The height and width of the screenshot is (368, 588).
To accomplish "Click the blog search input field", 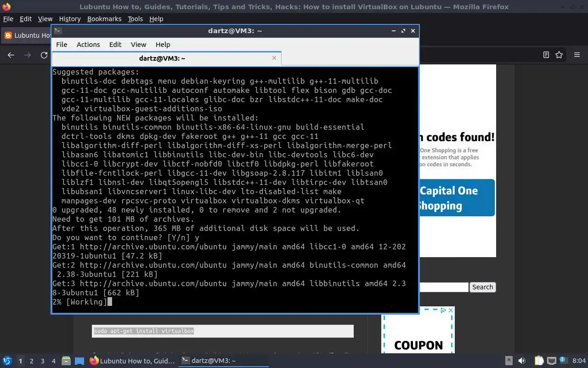I will point(444,287).
